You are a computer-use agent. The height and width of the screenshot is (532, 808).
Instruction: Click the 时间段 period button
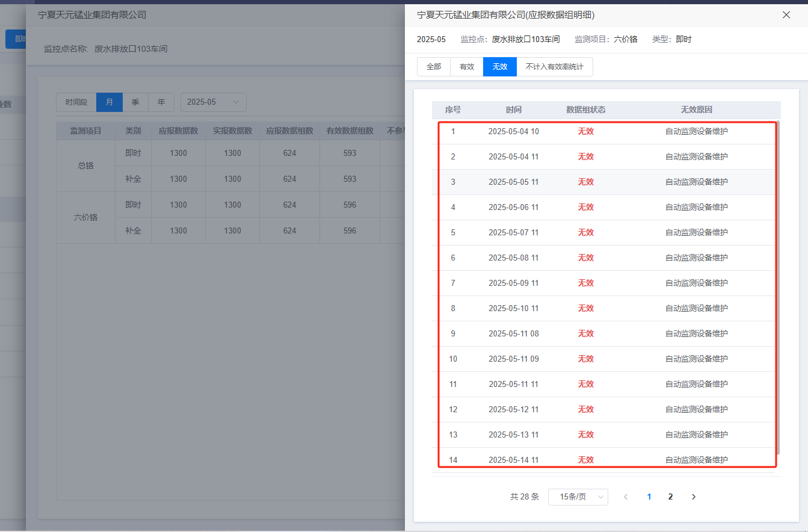click(76, 102)
